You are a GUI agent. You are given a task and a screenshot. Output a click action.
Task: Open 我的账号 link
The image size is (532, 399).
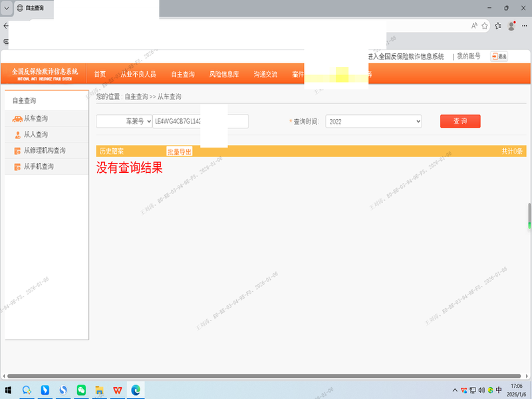pyautogui.click(x=468, y=57)
